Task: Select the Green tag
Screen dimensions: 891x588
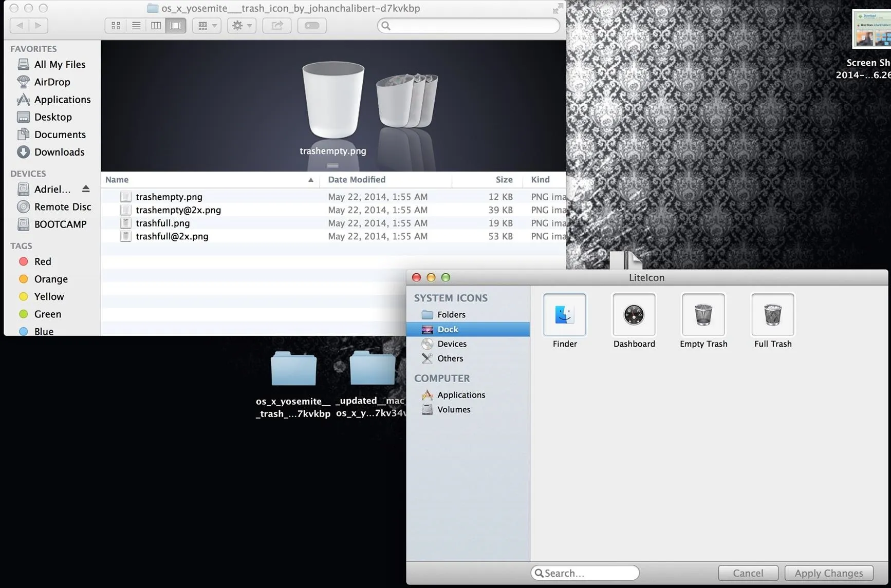Action: point(40,314)
